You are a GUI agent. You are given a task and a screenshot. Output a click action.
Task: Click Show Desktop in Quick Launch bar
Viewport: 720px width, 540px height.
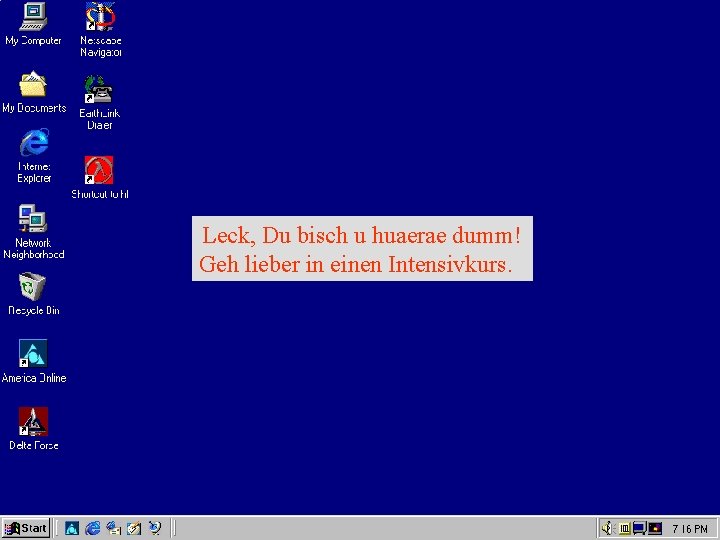(x=134, y=528)
